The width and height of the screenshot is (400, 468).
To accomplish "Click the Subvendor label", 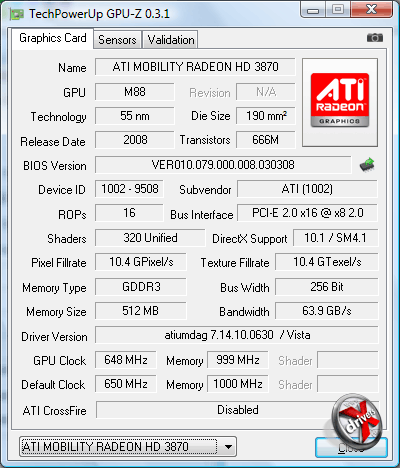I will (x=205, y=190).
